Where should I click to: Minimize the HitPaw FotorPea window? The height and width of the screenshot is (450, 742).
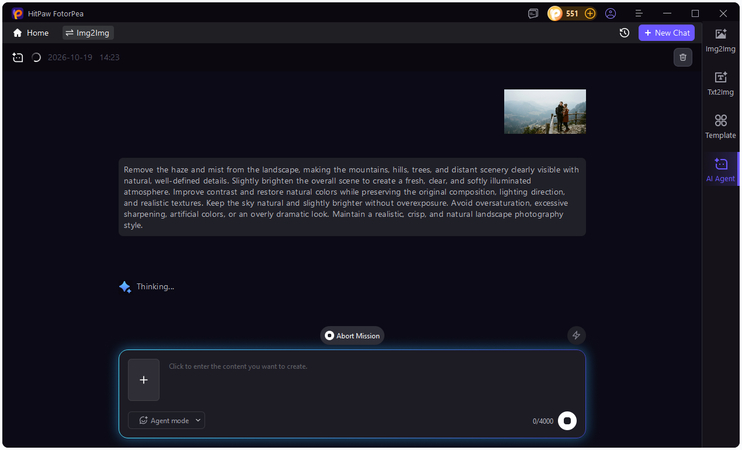(667, 14)
